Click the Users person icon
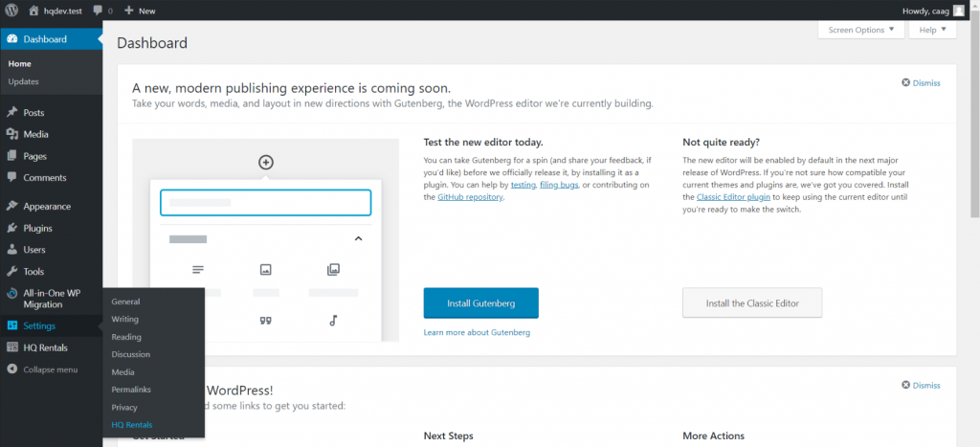Viewport: 980px width, 447px height. coord(11,250)
